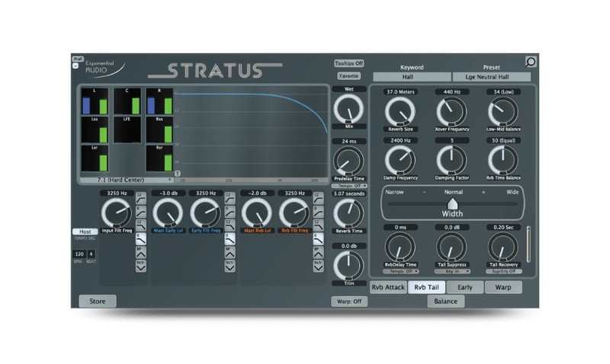Select band-pass (BP) for the input filter
Screen dimensions: 610x364
pos(141,252)
